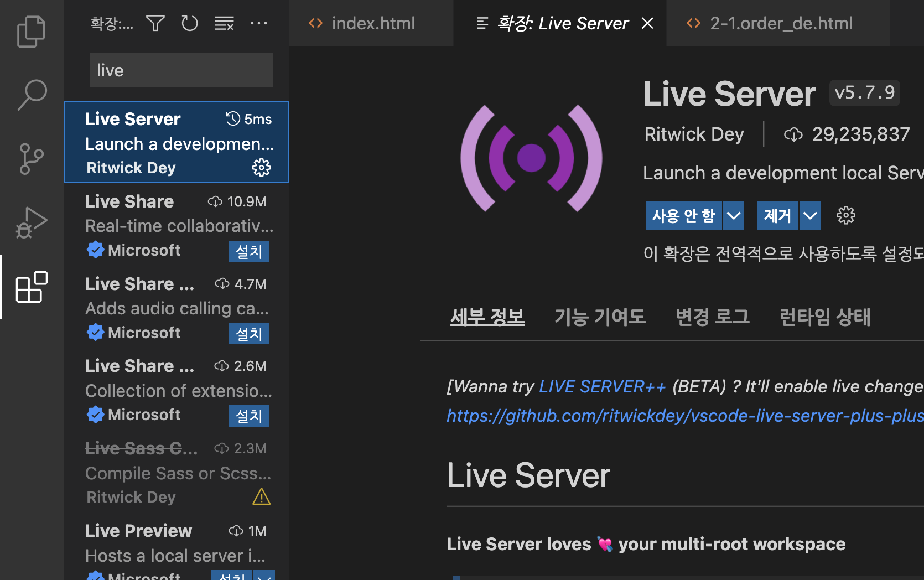This screenshot has width=924, height=580.
Task: Select the Live Server extension entry
Action: pyautogui.click(x=177, y=142)
